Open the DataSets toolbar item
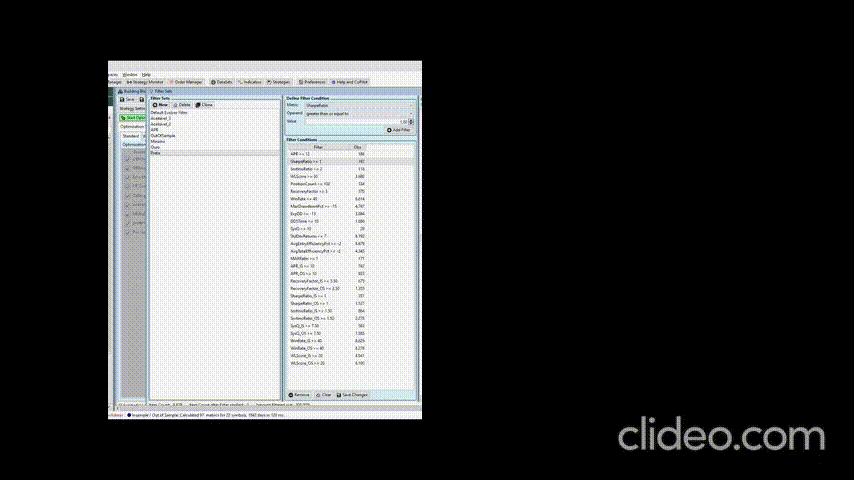 point(222,82)
